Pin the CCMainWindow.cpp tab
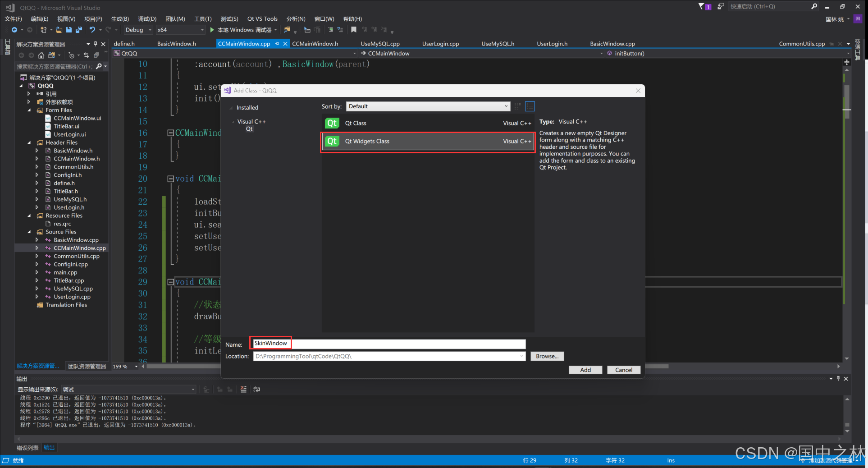Viewport: 868px width, 468px height. click(277, 44)
